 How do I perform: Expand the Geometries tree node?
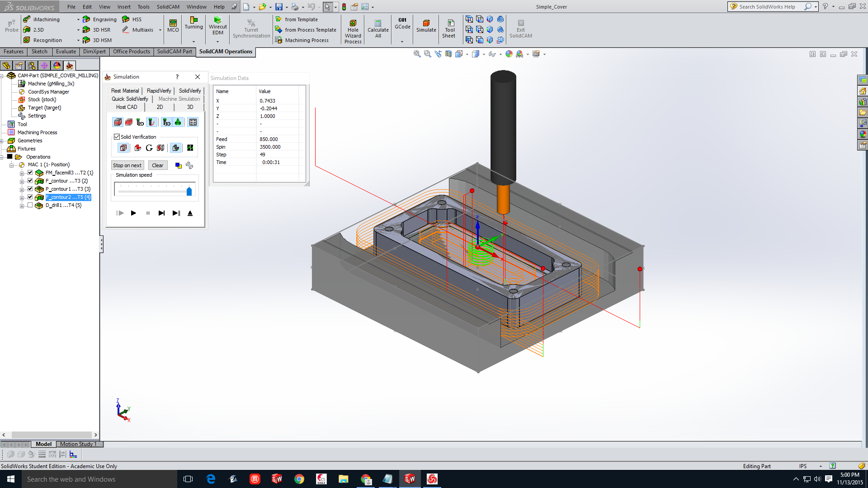pos(2,141)
